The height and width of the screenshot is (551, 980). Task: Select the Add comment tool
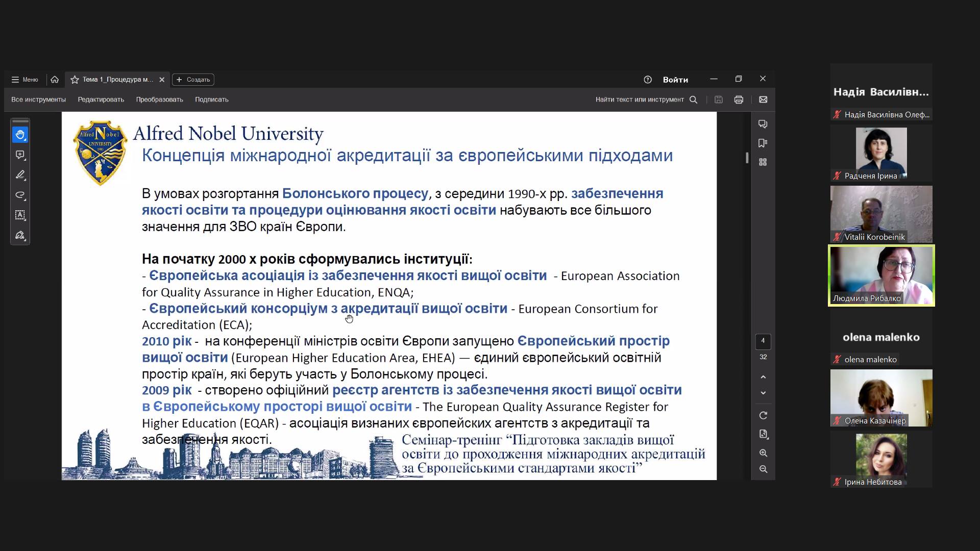(x=20, y=155)
